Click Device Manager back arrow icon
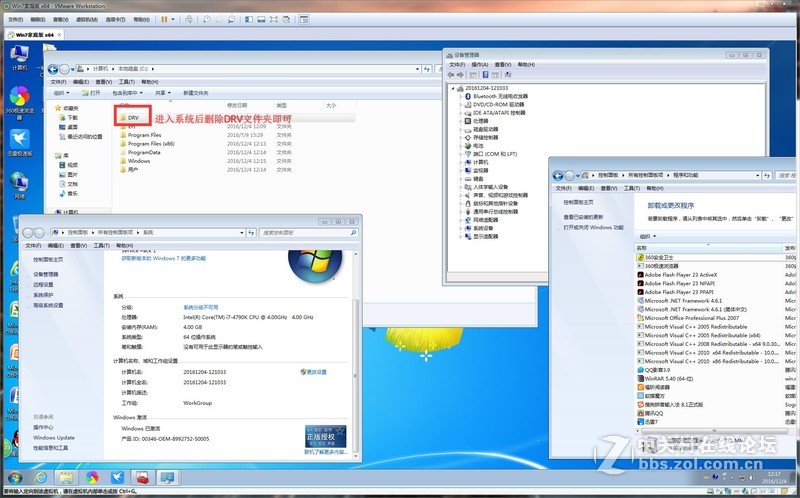 (451, 75)
